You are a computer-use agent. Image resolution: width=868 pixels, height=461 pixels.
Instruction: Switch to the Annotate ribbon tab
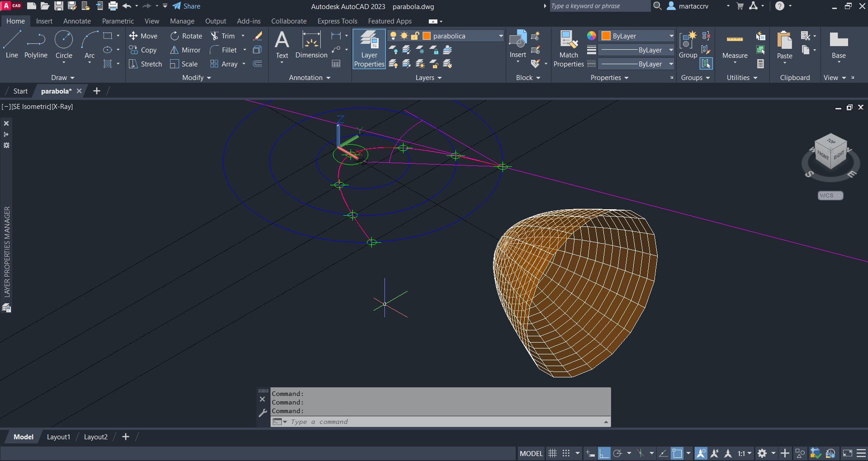point(77,21)
